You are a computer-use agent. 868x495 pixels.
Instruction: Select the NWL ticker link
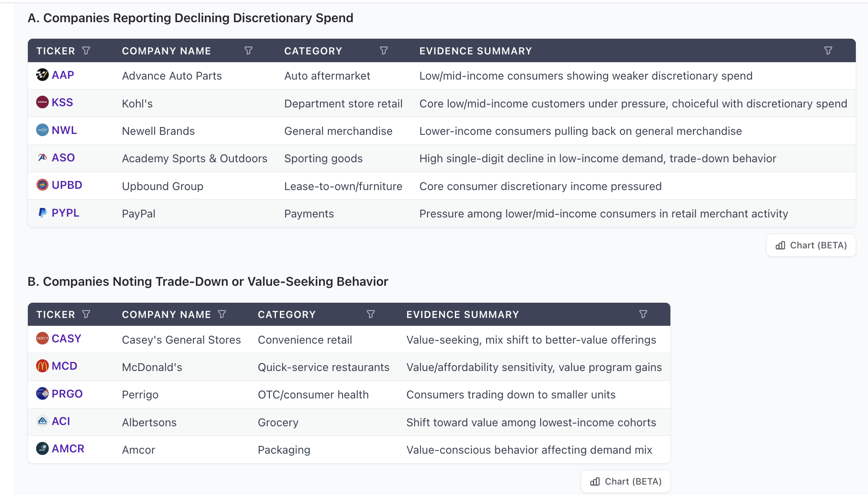64,130
